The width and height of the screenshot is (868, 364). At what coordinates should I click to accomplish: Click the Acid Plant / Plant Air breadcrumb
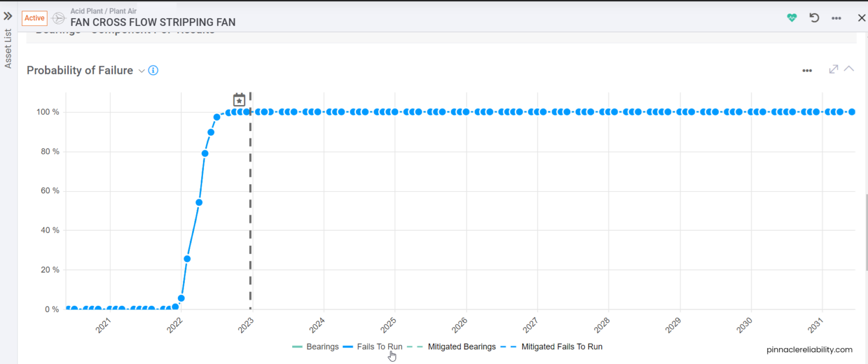coord(103,11)
